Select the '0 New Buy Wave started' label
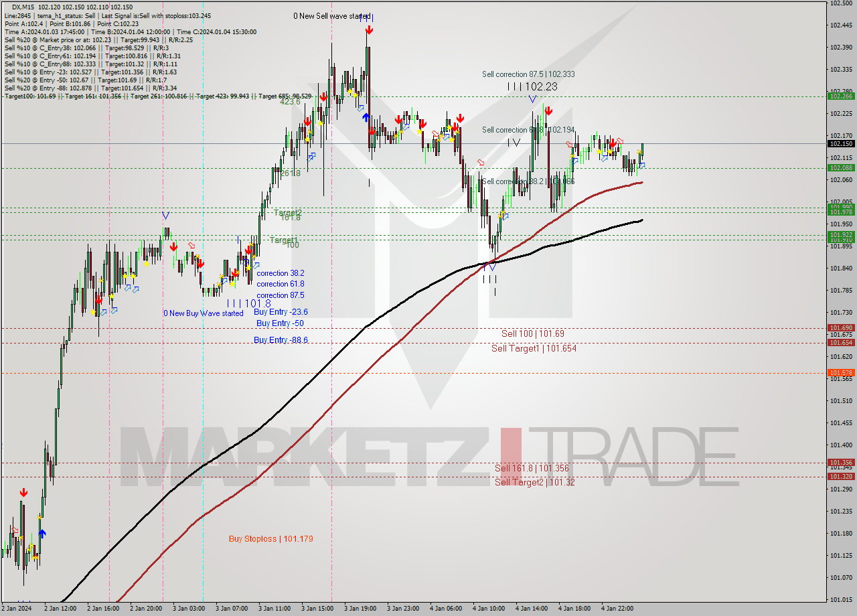This screenshot has width=857, height=616. [204, 313]
